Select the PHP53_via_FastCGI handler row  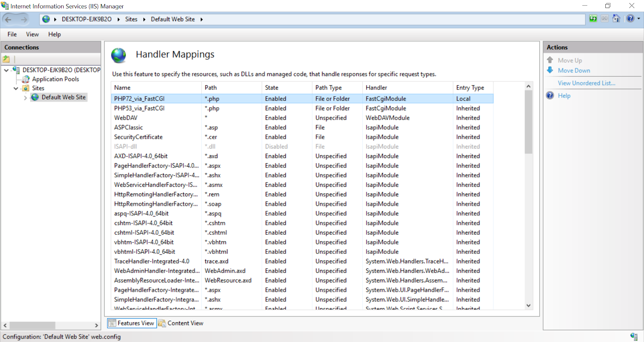coord(302,108)
